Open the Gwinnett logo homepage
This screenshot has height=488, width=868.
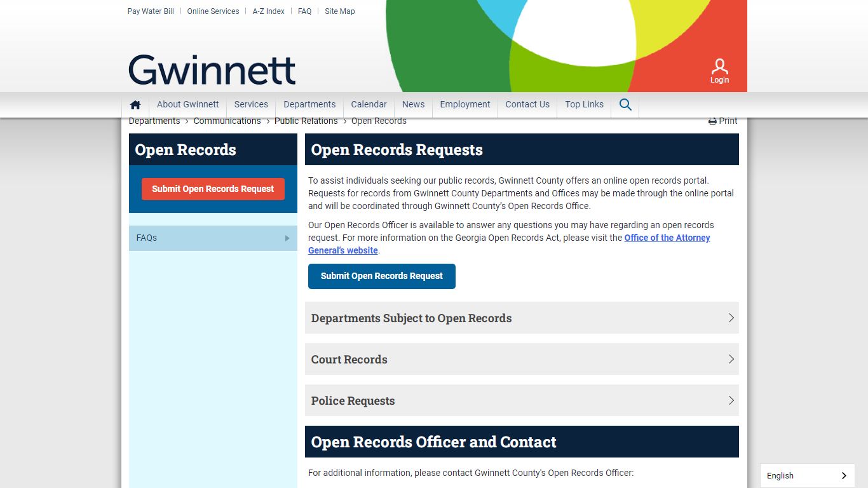point(212,70)
